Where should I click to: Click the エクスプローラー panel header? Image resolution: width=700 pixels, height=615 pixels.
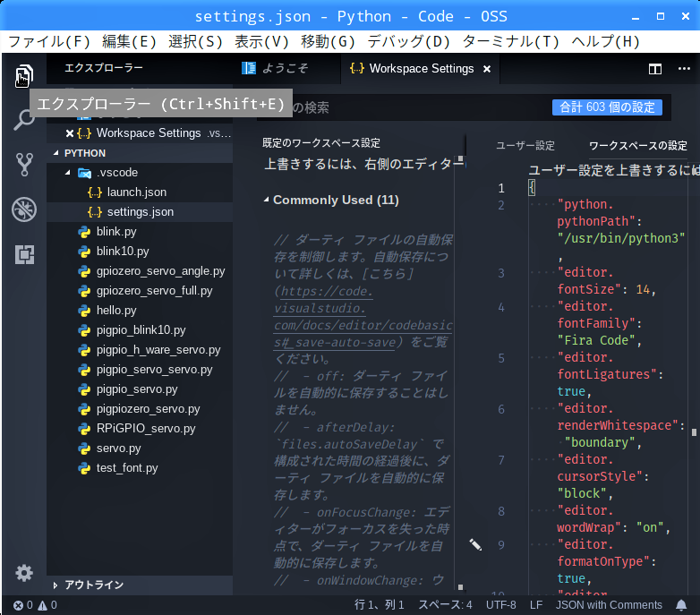(x=104, y=68)
